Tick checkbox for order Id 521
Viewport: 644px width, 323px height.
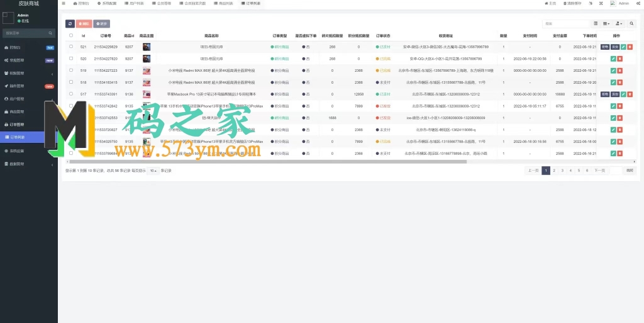[x=71, y=47]
